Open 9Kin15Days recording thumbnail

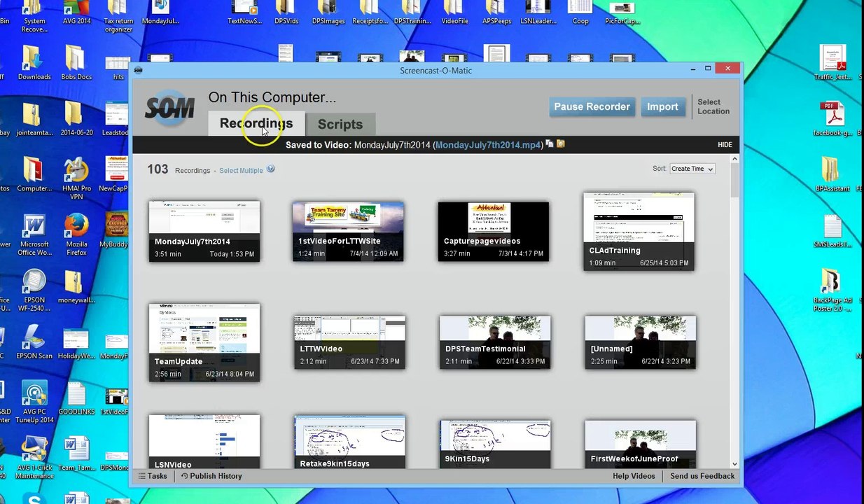point(495,444)
